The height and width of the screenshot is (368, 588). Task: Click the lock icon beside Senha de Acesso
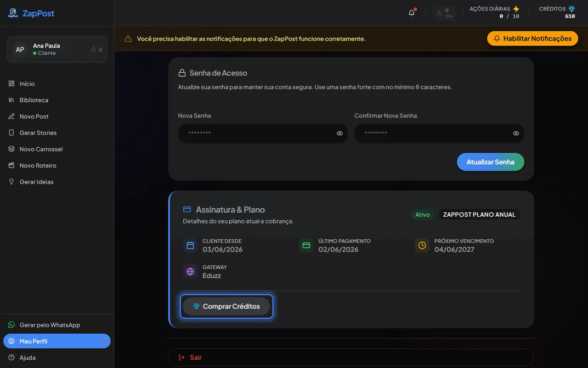[182, 73]
